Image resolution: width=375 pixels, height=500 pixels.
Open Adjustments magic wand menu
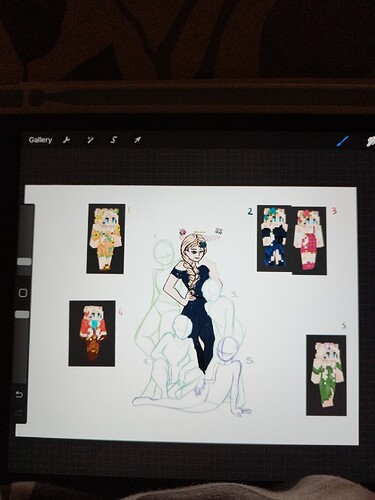90,140
